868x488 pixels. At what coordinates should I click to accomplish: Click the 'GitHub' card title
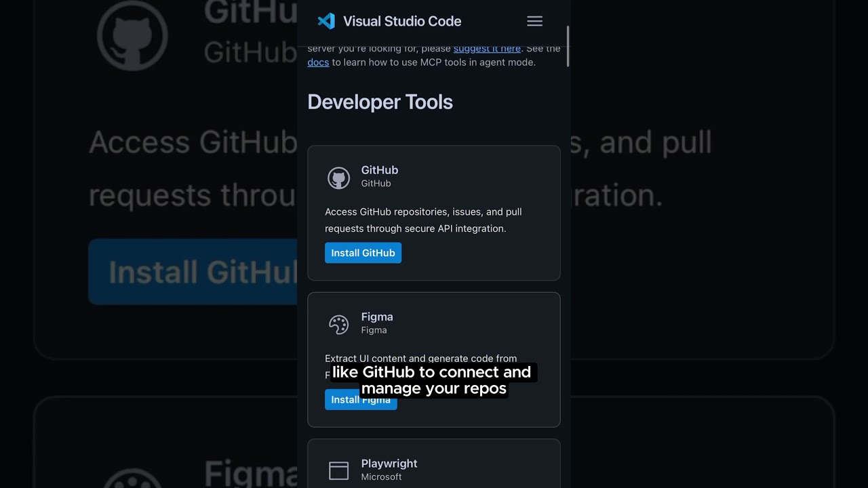coord(380,170)
